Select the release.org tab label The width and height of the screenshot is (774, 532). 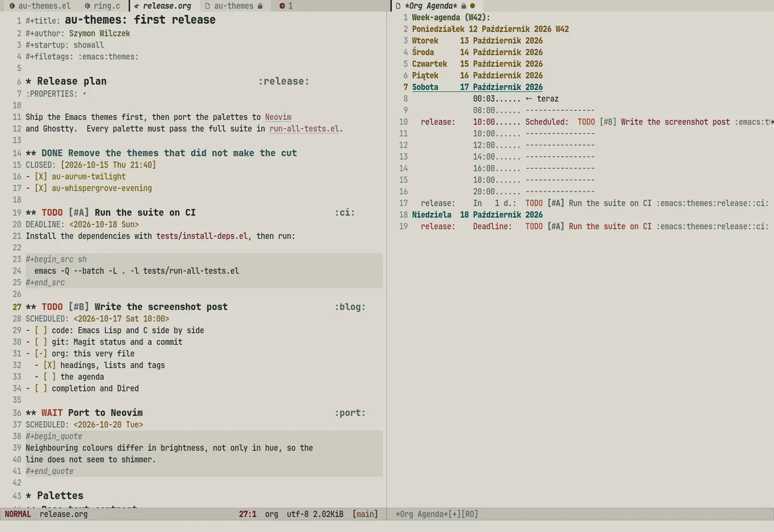pos(167,6)
